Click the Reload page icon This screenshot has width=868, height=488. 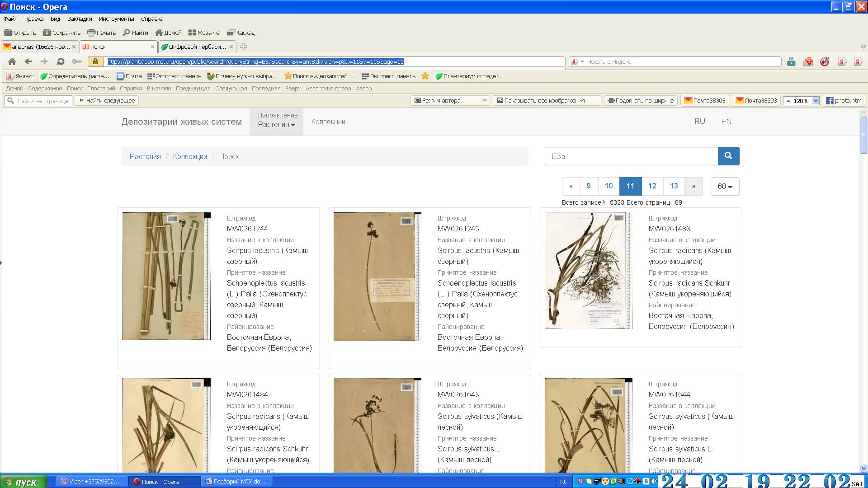point(60,61)
